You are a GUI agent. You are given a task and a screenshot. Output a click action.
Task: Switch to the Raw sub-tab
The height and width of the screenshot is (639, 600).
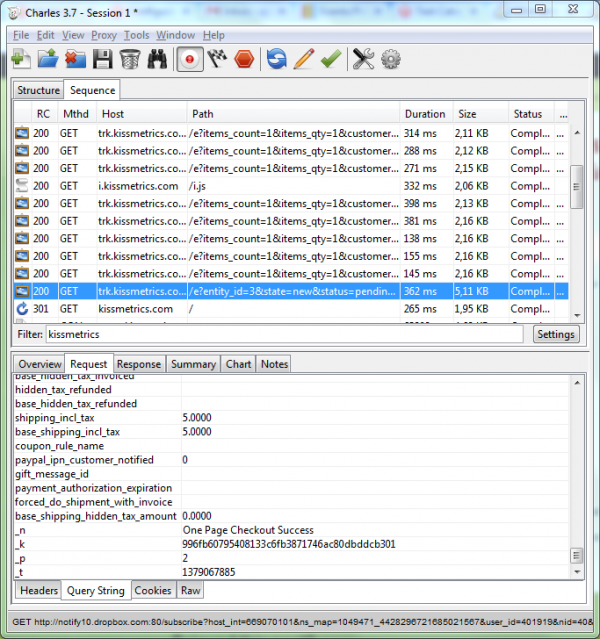(x=190, y=590)
